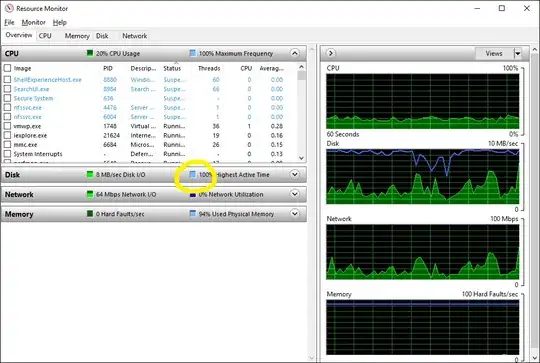Image resolution: width=540 pixels, height=363 pixels.
Task: Toggle the select-all Image checkbox
Action: pyautogui.click(x=7, y=68)
